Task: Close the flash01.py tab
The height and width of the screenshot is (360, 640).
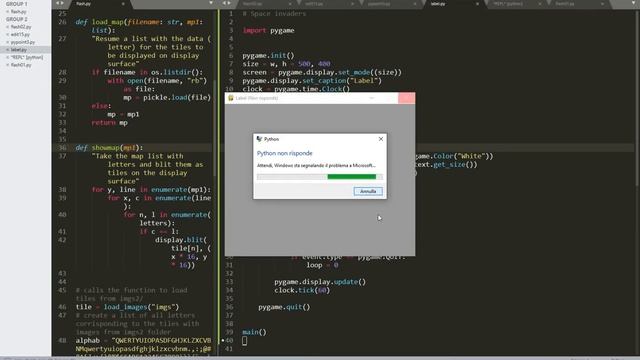Action: (602, 4)
